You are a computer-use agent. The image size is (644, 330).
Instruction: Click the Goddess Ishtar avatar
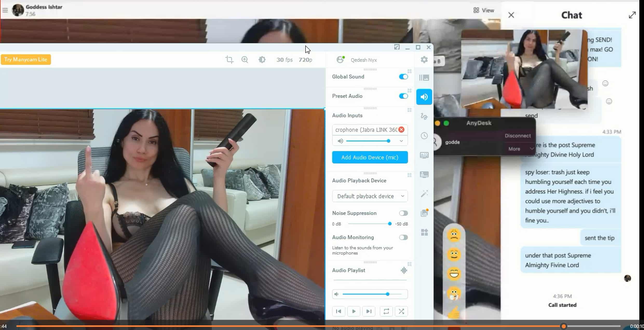click(x=18, y=10)
